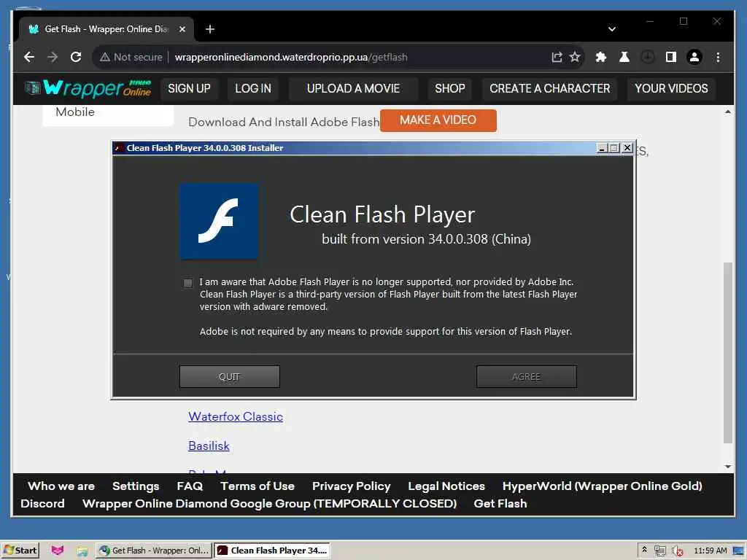747x560 pixels.
Task: Open a new browser tab
Action: 209,29
